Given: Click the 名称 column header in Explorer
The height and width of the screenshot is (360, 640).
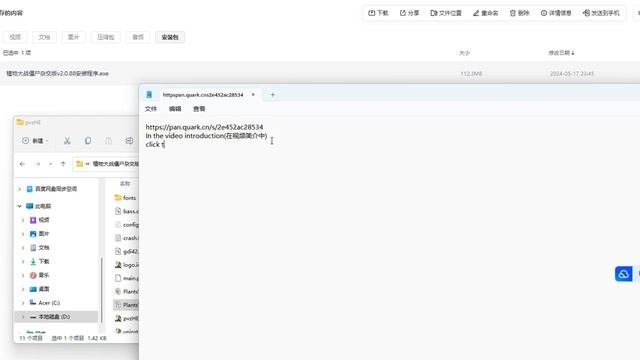Looking at the screenshot, I should 125,184.
